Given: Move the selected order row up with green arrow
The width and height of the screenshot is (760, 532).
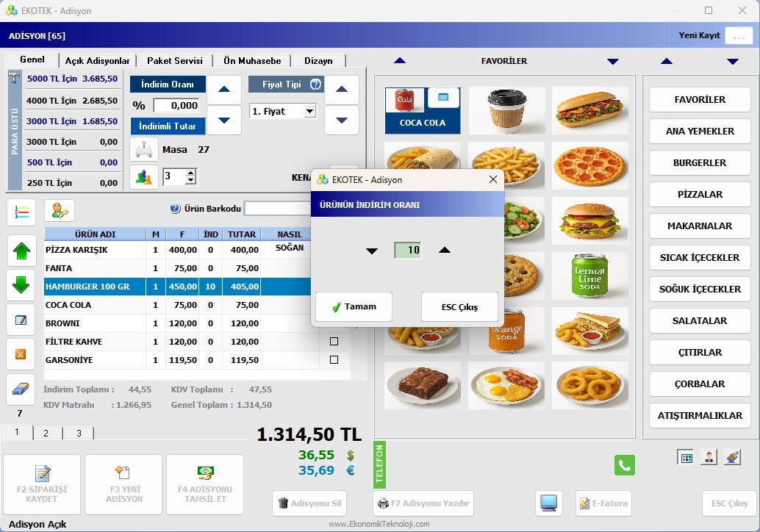Looking at the screenshot, I should pyautogui.click(x=21, y=251).
